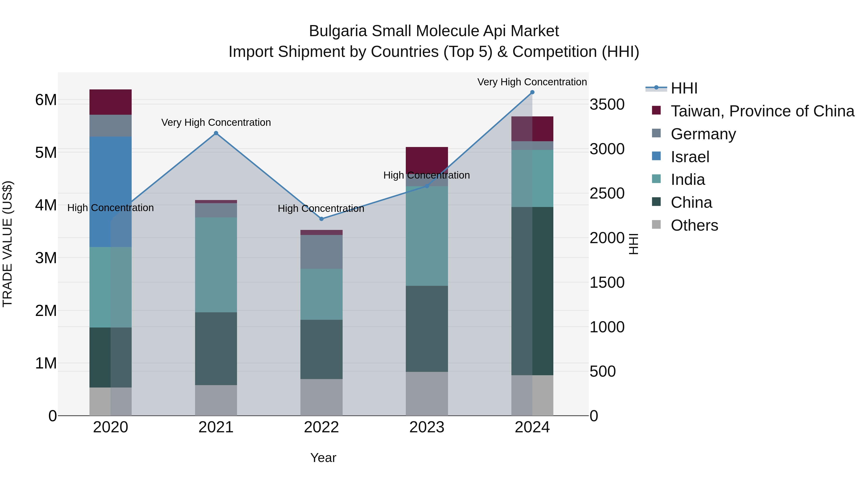This screenshot has width=868, height=488.
Task: Click the Germany segment of the 2022 bar
Action: point(321,252)
